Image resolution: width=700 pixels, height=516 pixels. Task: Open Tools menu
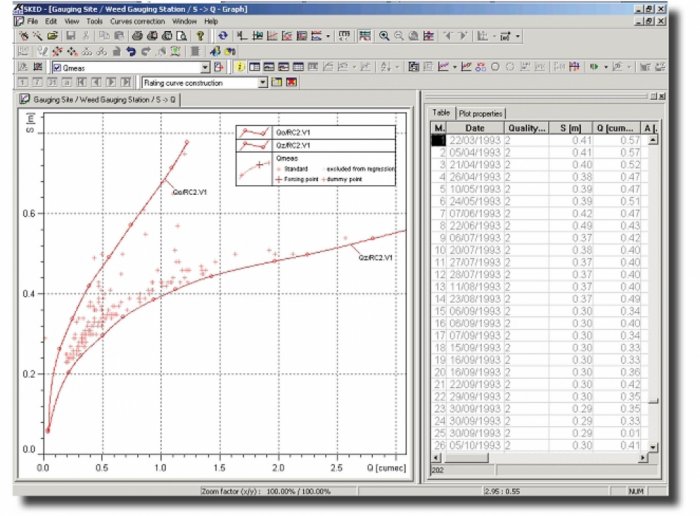coord(94,21)
